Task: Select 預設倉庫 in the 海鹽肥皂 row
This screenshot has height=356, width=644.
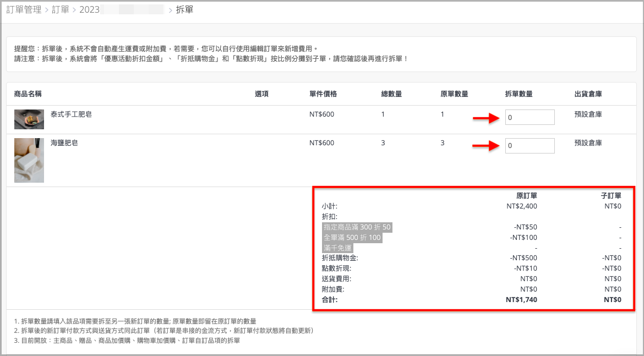Action: (x=588, y=143)
